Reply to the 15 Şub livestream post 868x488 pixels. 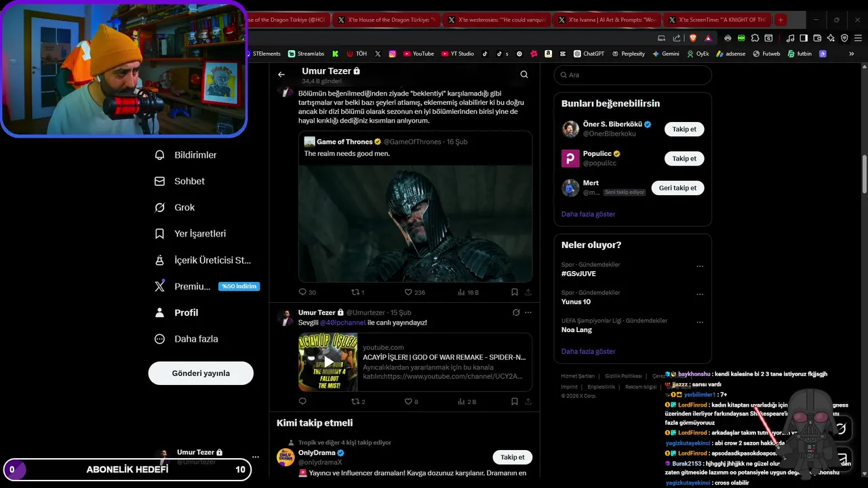(303, 401)
